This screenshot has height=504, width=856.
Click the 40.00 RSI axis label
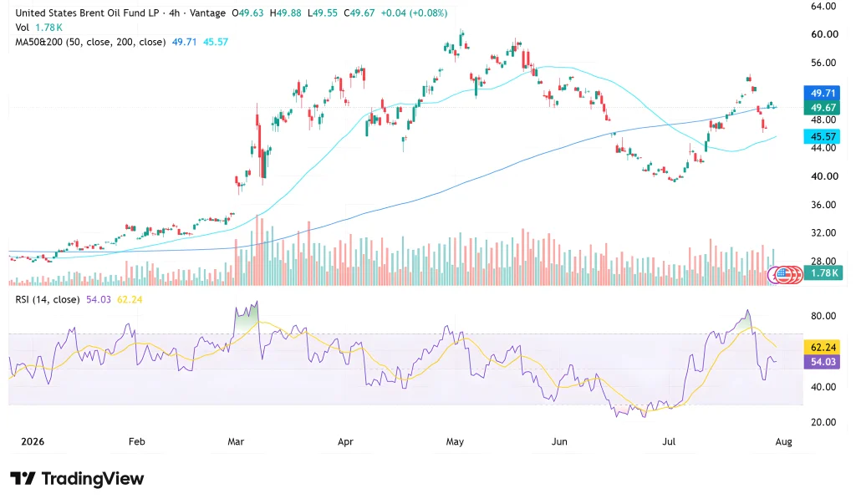pos(823,387)
